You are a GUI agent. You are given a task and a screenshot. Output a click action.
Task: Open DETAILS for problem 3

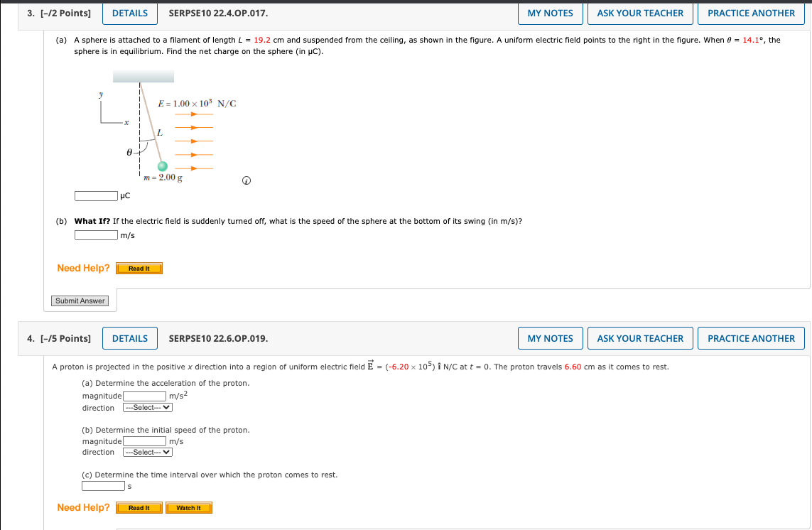(129, 13)
